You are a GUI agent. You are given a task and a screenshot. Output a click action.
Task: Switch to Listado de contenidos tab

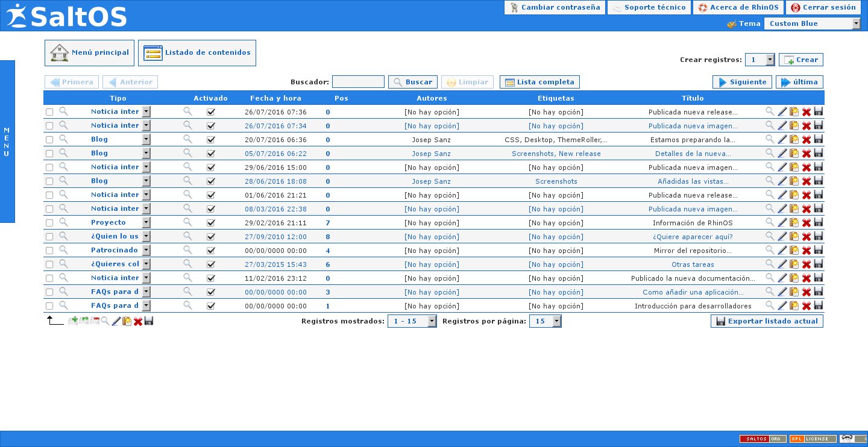pos(197,53)
